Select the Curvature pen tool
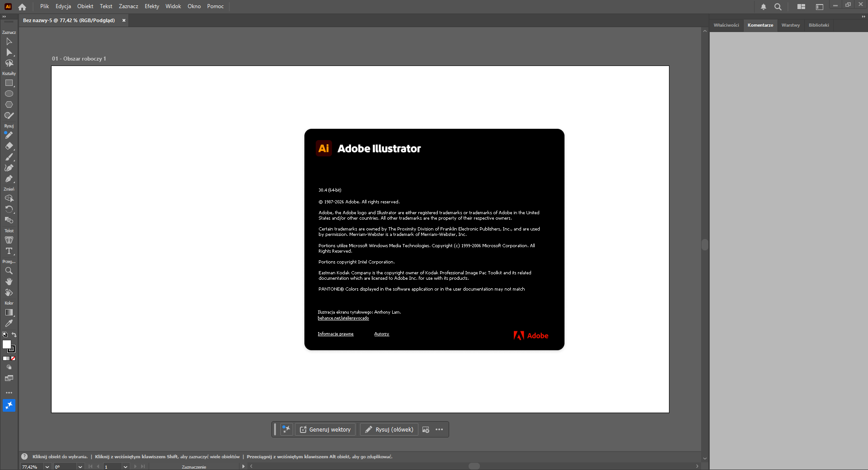 tap(9, 168)
